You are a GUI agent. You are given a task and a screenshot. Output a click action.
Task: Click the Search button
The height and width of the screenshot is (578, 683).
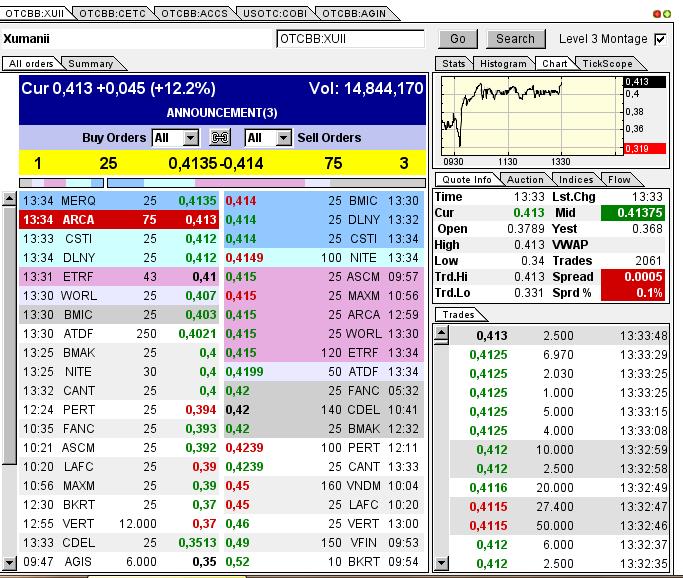click(515, 39)
